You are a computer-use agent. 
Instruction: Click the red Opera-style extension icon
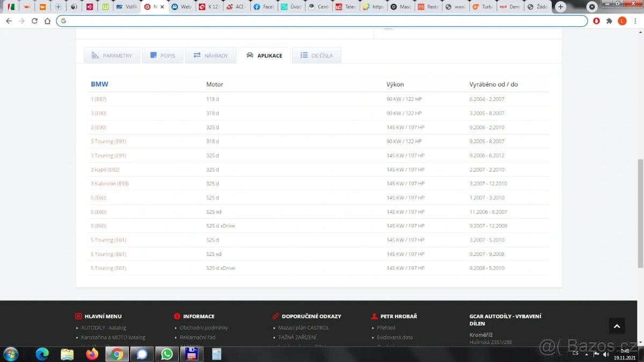click(596, 21)
